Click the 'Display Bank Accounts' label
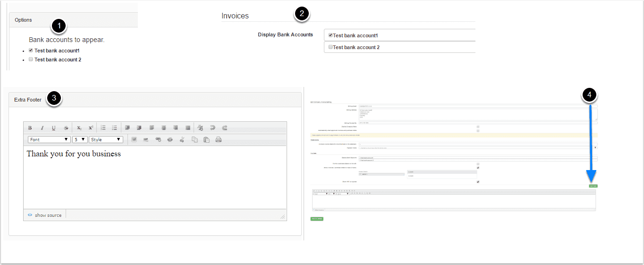 [x=285, y=34]
